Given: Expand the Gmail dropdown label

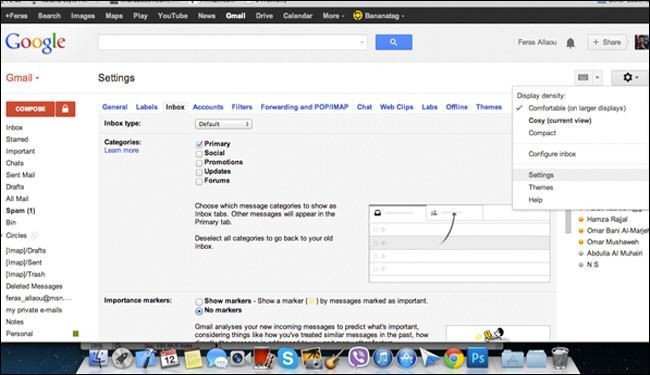Looking at the screenshot, I should click(22, 77).
